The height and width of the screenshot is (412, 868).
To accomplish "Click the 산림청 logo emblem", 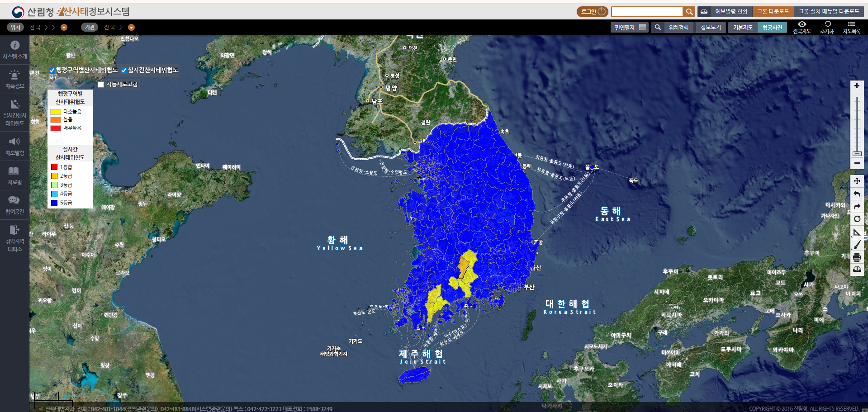I will click(18, 12).
